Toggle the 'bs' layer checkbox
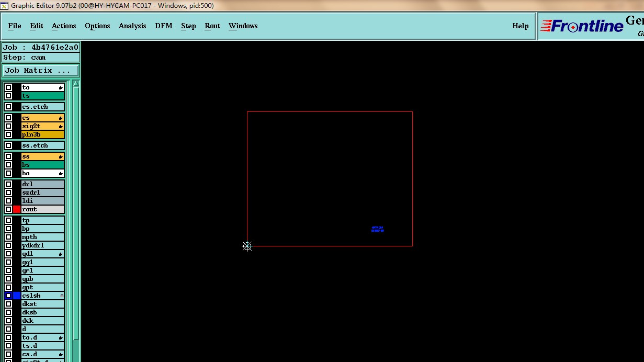This screenshot has width=644, height=362. pyautogui.click(x=8, y=165)
